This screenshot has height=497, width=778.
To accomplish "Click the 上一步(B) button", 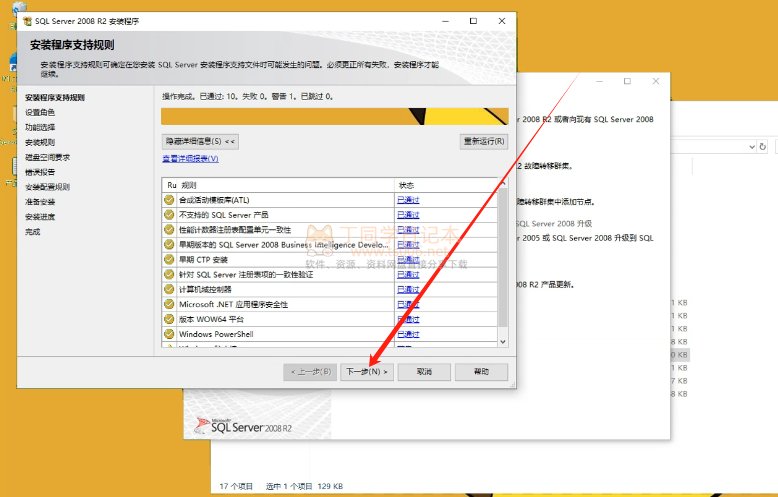I will tap(311, 372).
